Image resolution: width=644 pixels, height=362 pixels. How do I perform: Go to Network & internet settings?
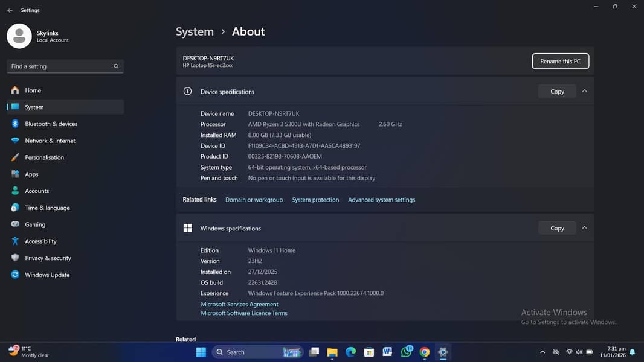[50, 141]
